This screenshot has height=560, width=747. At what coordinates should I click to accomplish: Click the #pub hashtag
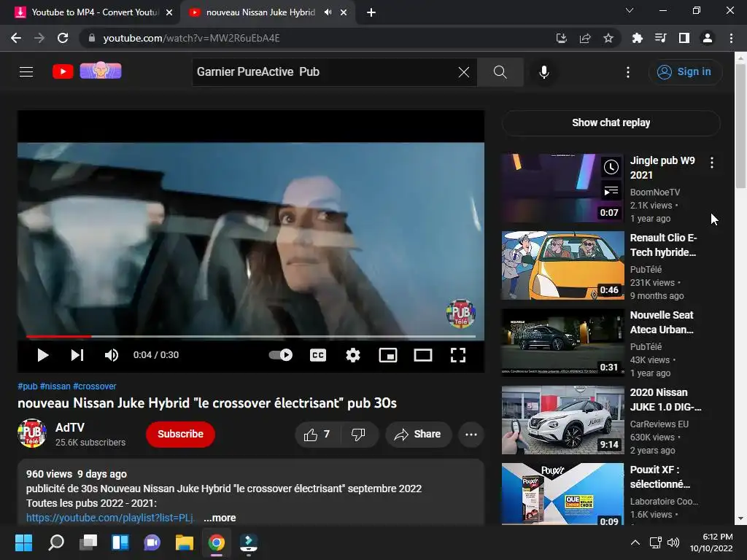pos(27,386)
